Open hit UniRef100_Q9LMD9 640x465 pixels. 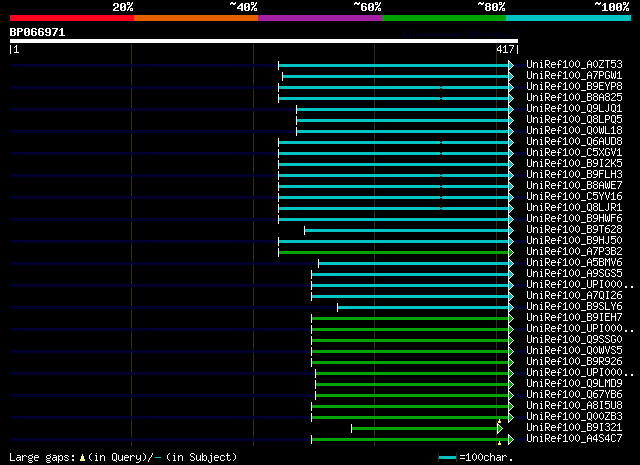(574, 384)
